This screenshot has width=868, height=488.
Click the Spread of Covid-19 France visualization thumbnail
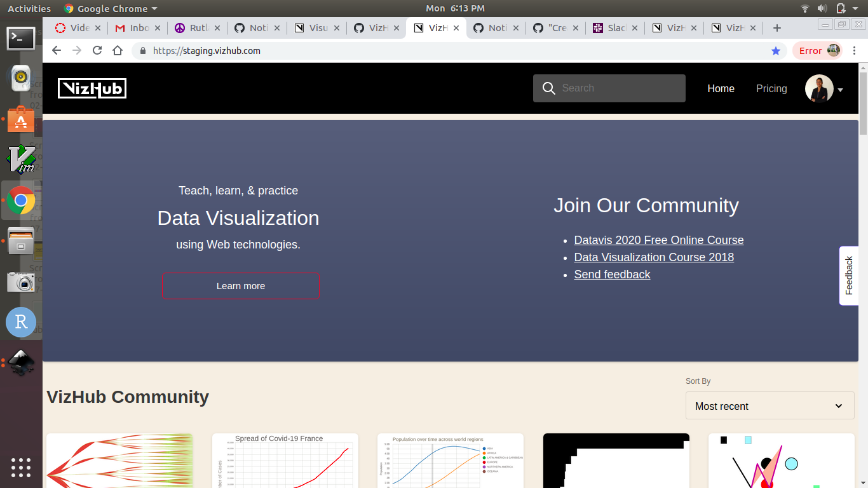pos(285,461)
